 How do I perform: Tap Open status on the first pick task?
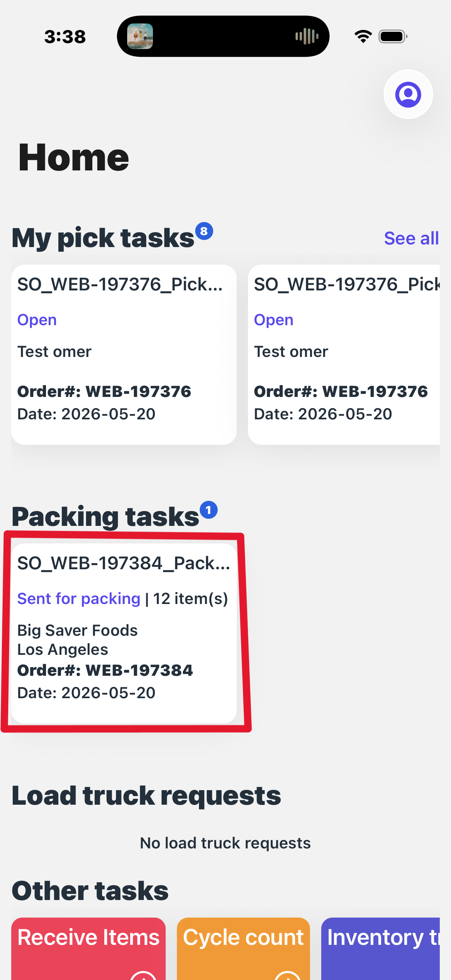(x=37, y=320)
